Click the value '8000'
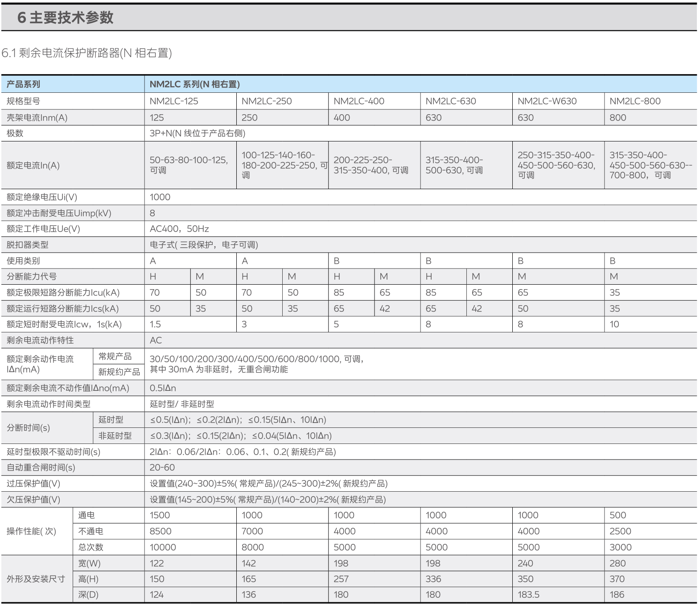This screenshot has height=605, width=700. pyautogui.click(x=253, y=547)
